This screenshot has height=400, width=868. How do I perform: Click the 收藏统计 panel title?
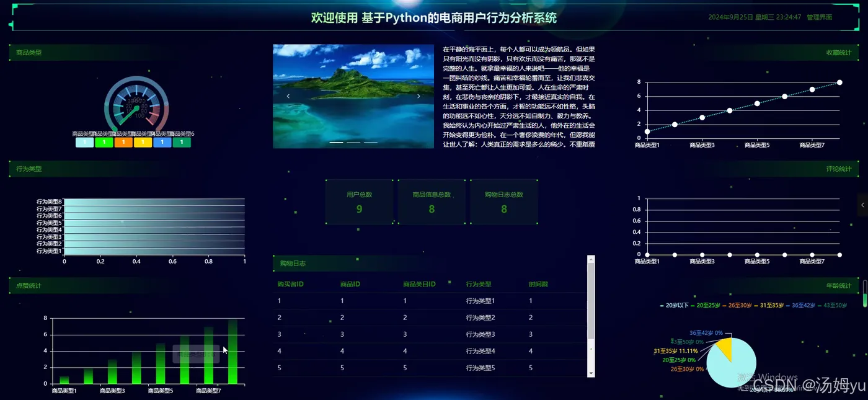[839, 53]
